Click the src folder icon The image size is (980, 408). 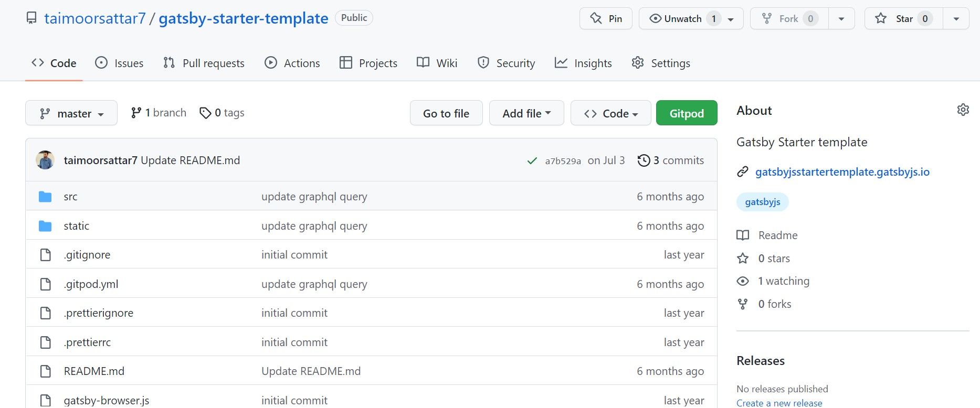[45, 197]
